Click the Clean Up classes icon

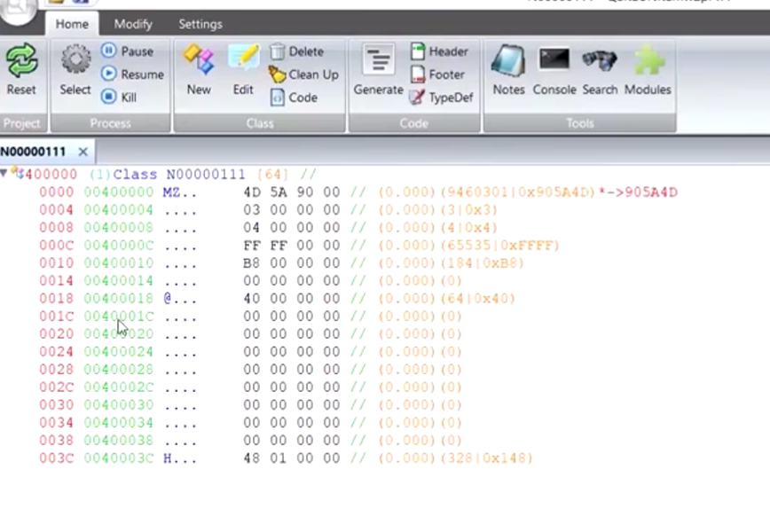[x=303, y=74]
